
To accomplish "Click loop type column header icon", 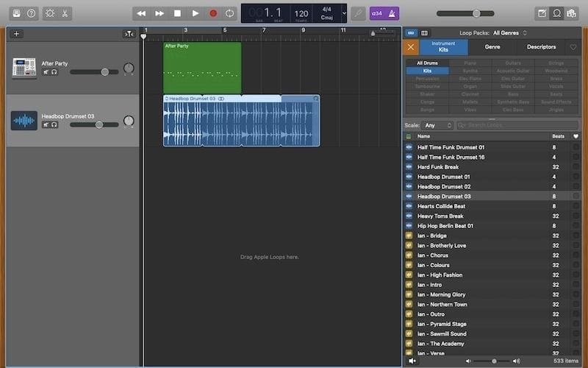I will pyautogui.click(x=409, y=136).
